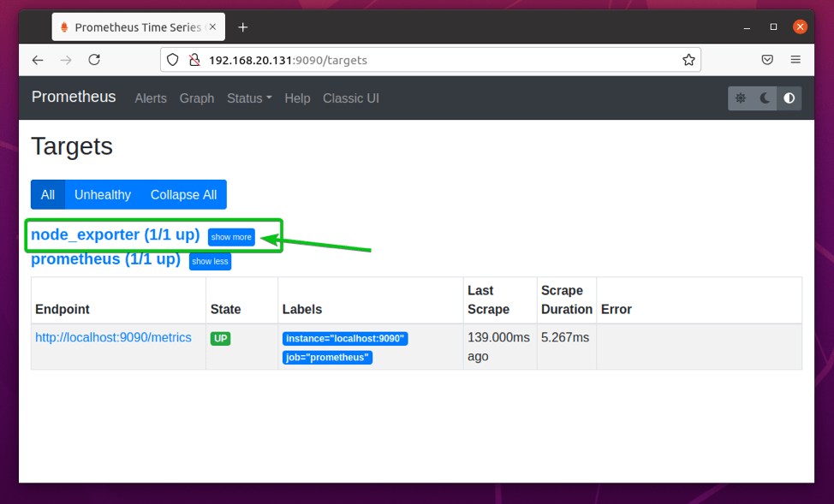Open a new browser tab
Image resolution: width=834 pixels, height=504 pixels.
[242, 27]
